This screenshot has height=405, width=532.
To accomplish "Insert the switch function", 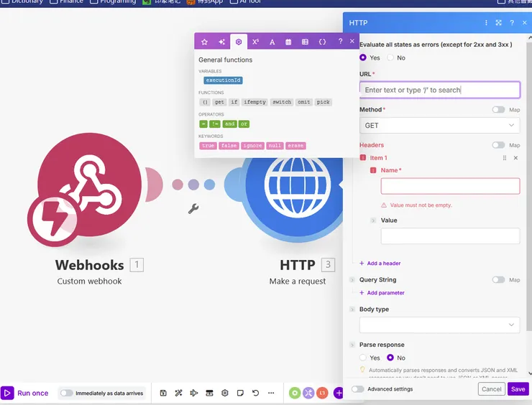I will click(x=282, y=102).
